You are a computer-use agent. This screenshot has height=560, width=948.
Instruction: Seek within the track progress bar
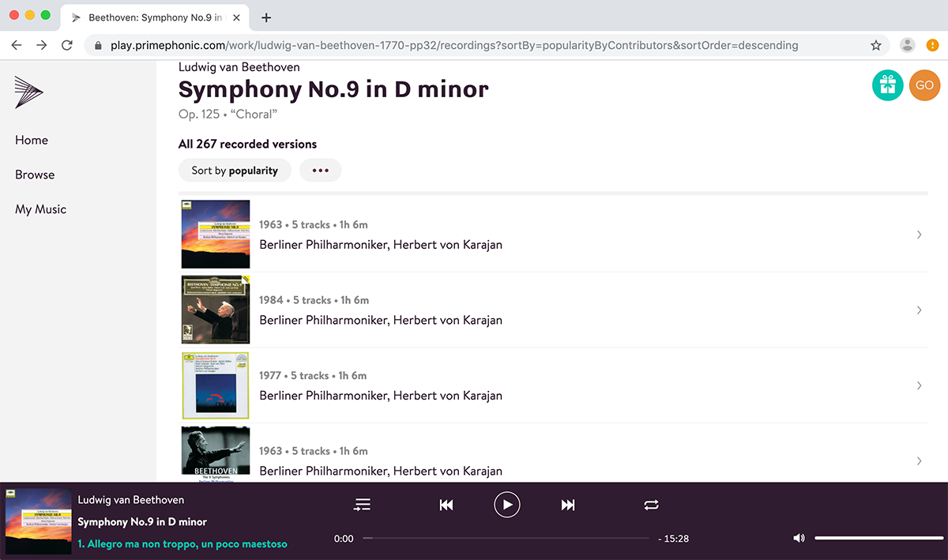tap(506, 538)
